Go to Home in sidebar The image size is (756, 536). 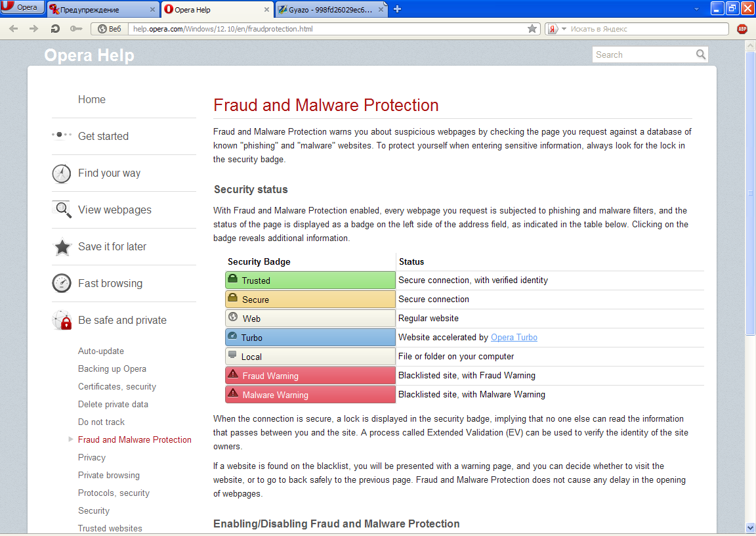point(92,99)
